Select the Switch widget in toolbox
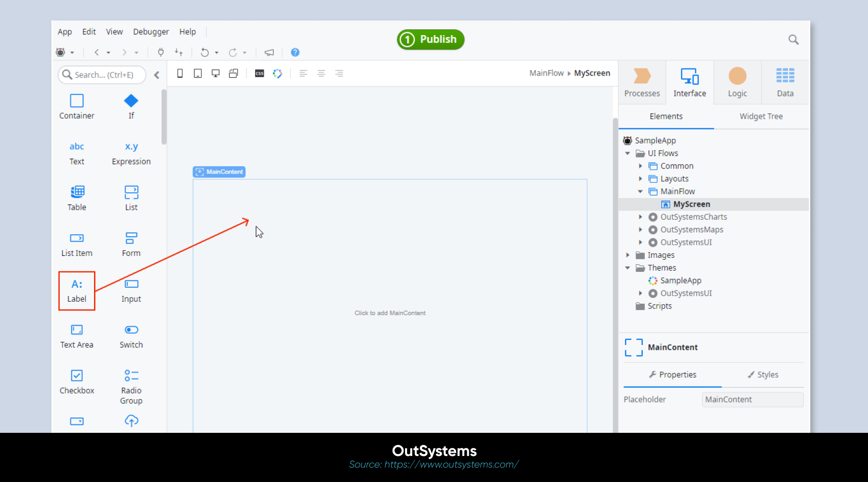Image resolution: width=868 pixels, height=482 pixels. (x=131, y=330)
